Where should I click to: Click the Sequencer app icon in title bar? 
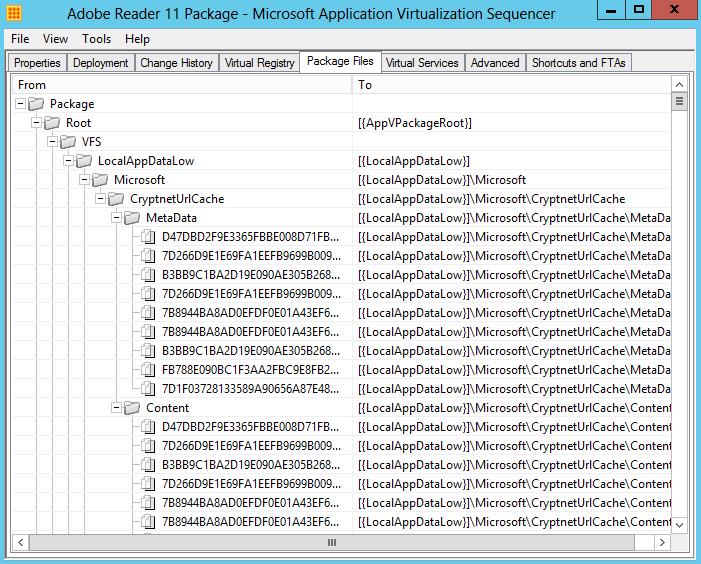point(14,13)
